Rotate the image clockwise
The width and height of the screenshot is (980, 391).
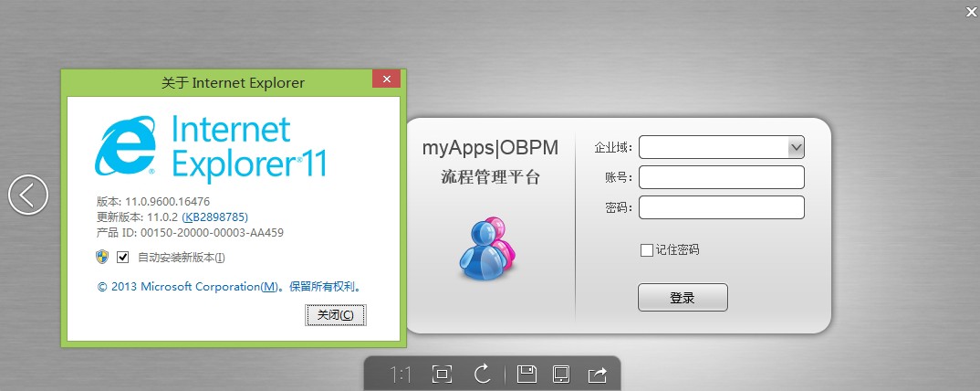coord(482,375)
